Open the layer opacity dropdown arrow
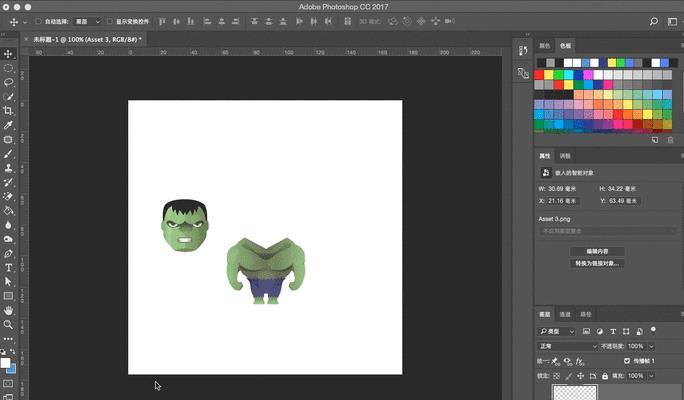The width and height of the screenshot is (684, 400). coord(651,346)
